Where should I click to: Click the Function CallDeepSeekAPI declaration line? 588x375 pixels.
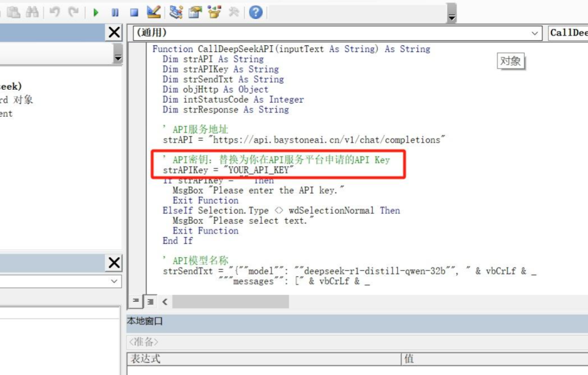click(x=291, y=49)
